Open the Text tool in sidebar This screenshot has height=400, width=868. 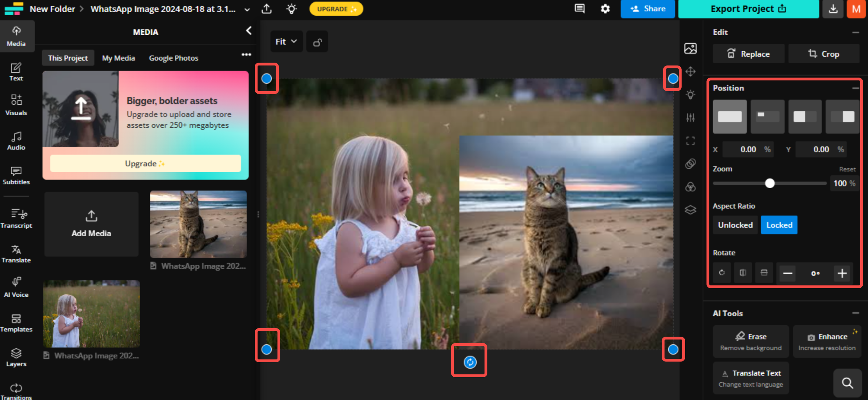pyautogui.click(x=16, y=72)
